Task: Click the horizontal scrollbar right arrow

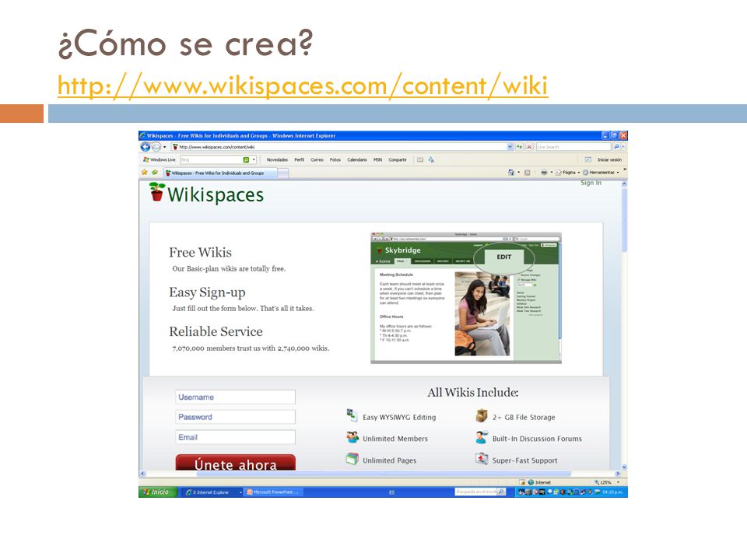Action: [x=618, y=474]
